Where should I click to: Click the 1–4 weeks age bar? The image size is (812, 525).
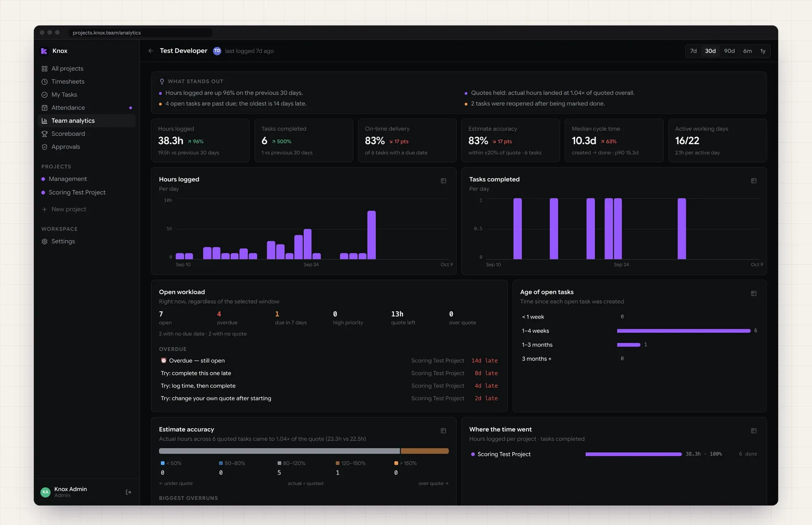pyautogui.click(x=683, y=331)
